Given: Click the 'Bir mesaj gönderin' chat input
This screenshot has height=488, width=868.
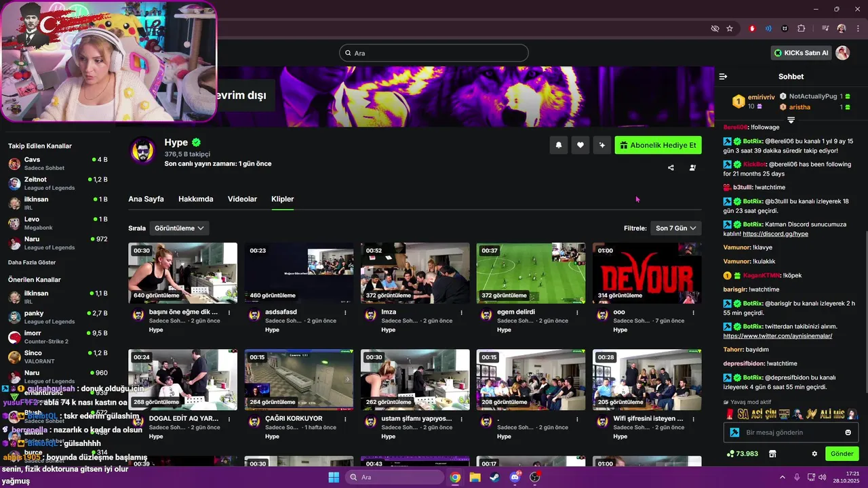Looking at the screenshot, I should [x=792, y=432].
